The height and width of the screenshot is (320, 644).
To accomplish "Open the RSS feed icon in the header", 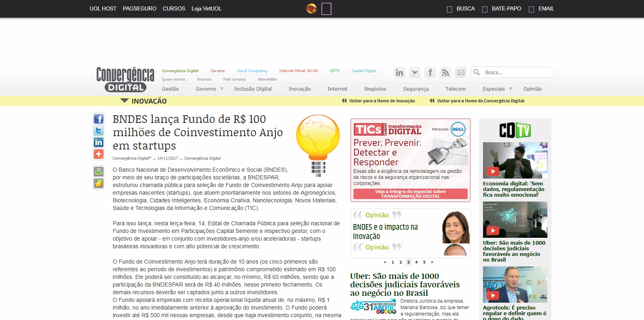I will (x=445, y=73).
